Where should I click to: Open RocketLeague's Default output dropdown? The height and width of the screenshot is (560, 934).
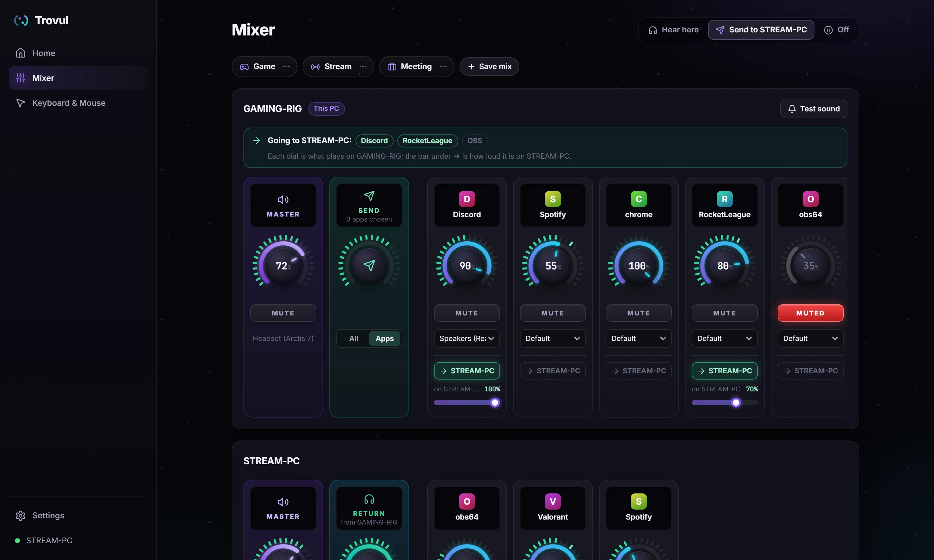click(x=724, y=338)
